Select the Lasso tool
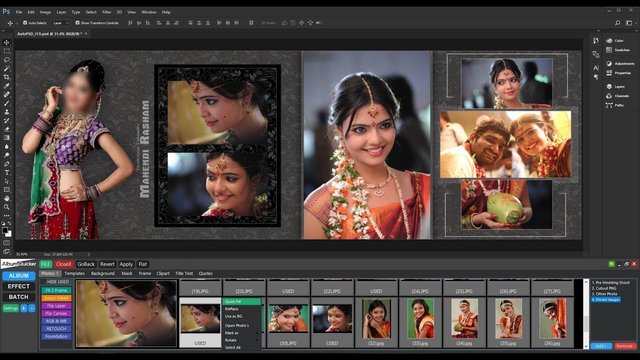This screenshot has height=360, width=640. point(7,60)
